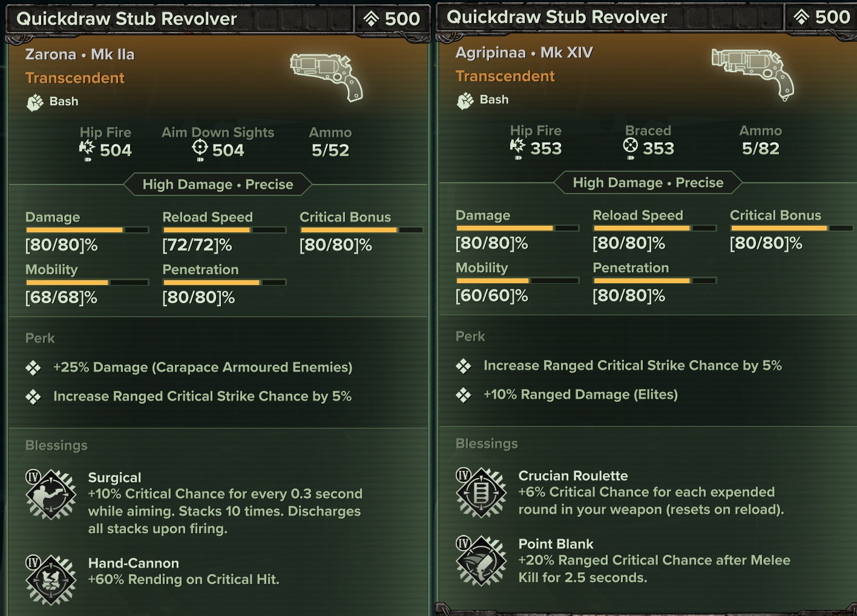Click the Surgical blessing icon

(x=51, y=494)
